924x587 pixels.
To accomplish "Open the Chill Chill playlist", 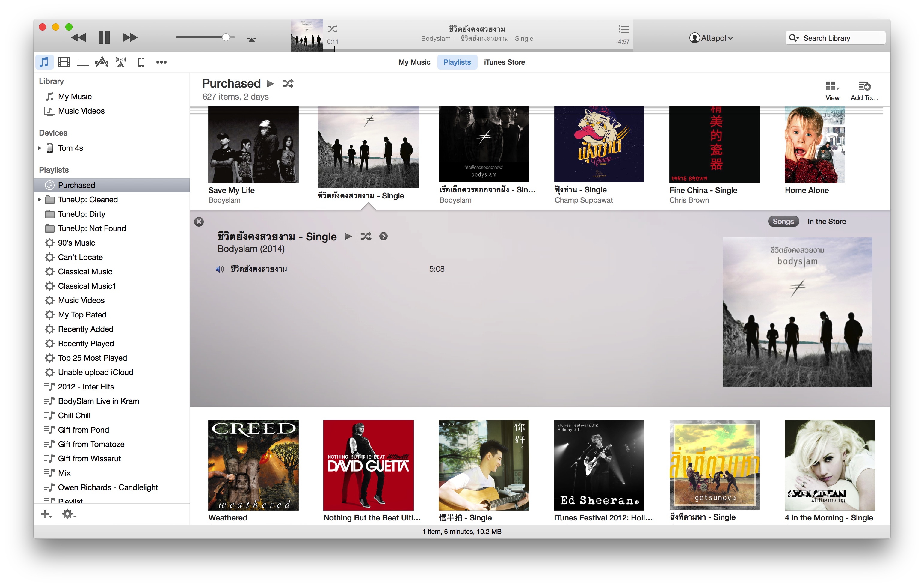I will click(112, 416).
